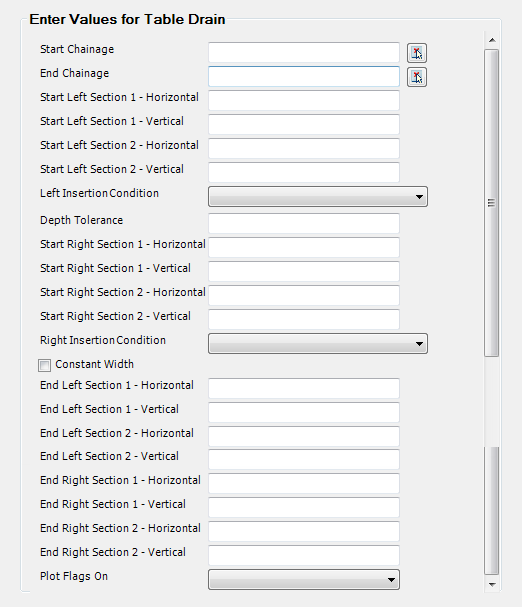The image size is (522, 607).
Task: Open the Left Insertion Condition dropdown
Action: 318,197
